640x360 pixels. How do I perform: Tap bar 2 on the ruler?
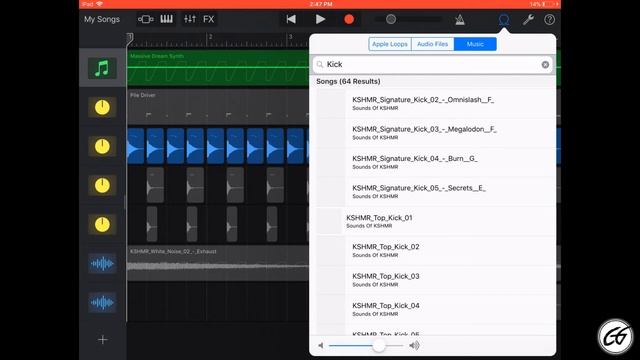211,37
